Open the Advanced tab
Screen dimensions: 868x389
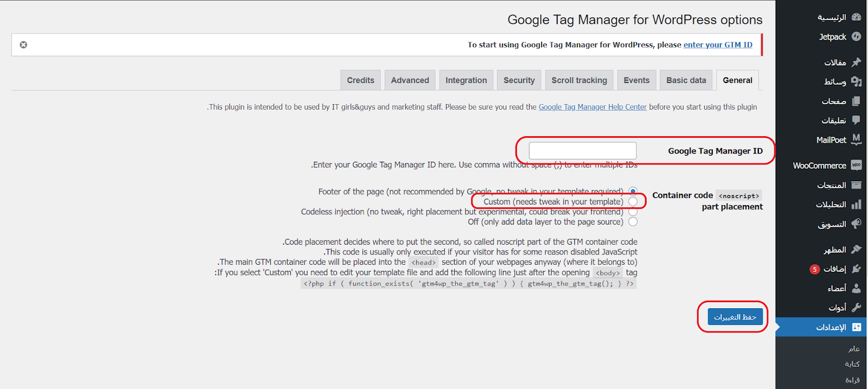[x=410, y=80]
